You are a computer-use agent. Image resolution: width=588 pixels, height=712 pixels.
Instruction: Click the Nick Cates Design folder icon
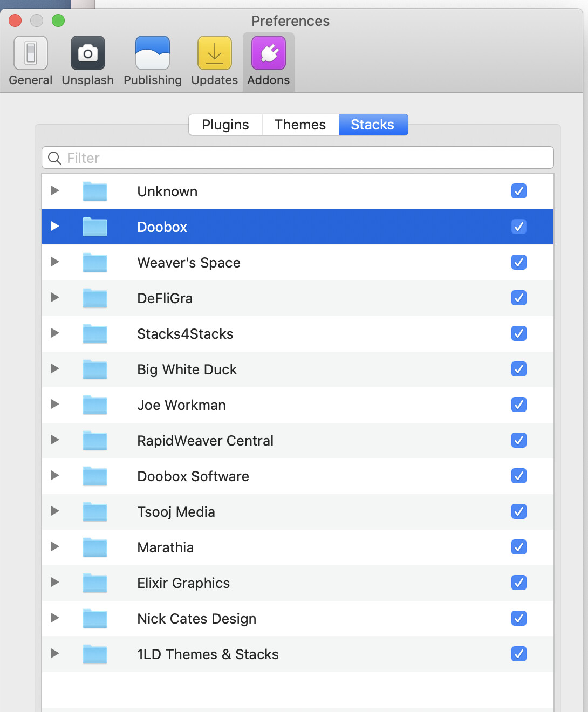(x=95, y=618)
